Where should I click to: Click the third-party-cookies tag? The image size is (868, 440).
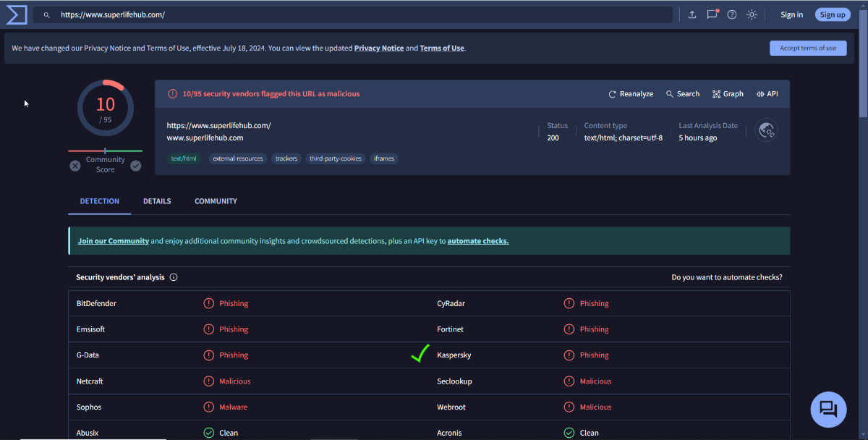(336, 158)
